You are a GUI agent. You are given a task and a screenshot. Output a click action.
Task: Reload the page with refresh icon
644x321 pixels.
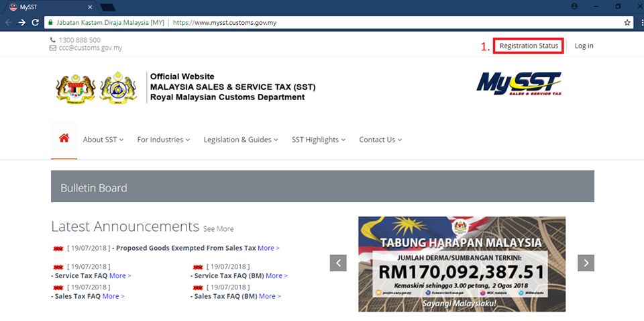[x=36, y=23]
